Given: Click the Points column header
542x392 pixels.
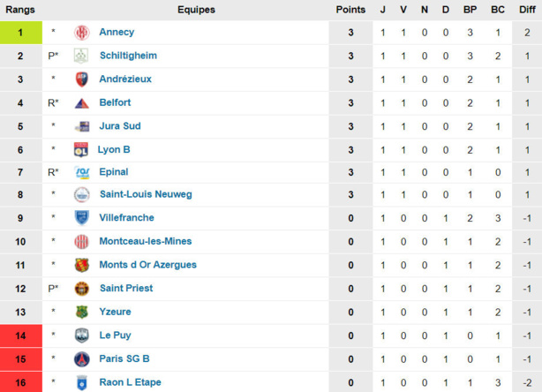Looking at the screenshot, I should coord(350,10).
